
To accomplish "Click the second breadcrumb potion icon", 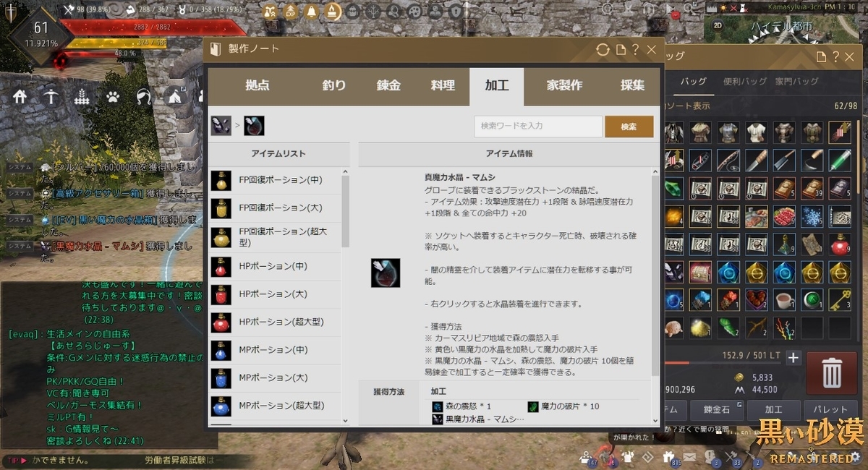I will (x=254, y=126).
